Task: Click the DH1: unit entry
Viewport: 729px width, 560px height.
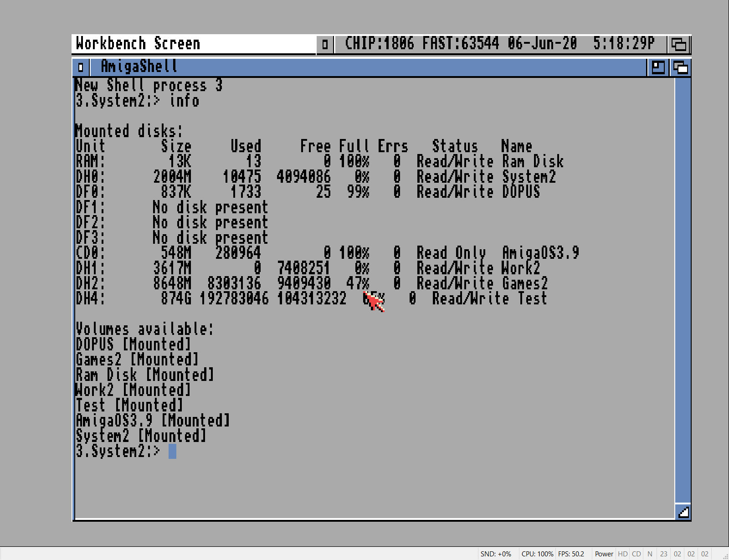Action: point(91,267)
